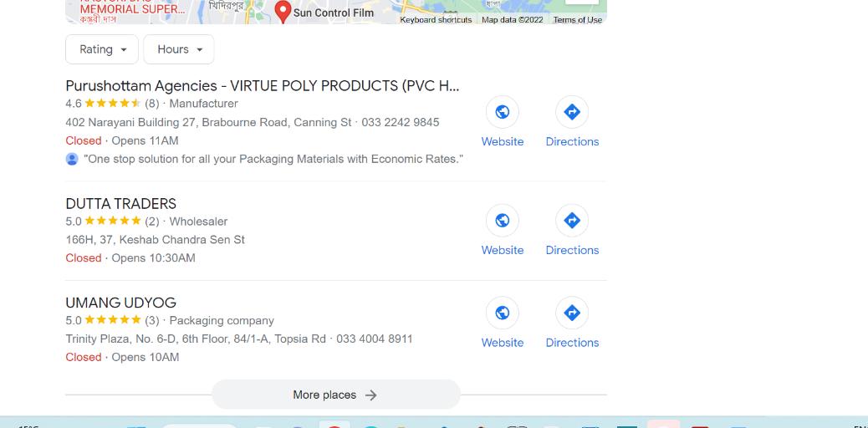Open the UMANG UDYOG listing title

(x=120, y=303)
